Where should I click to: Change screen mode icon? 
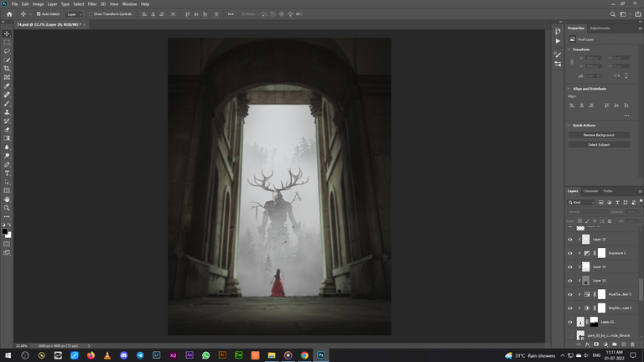(7, 253)
